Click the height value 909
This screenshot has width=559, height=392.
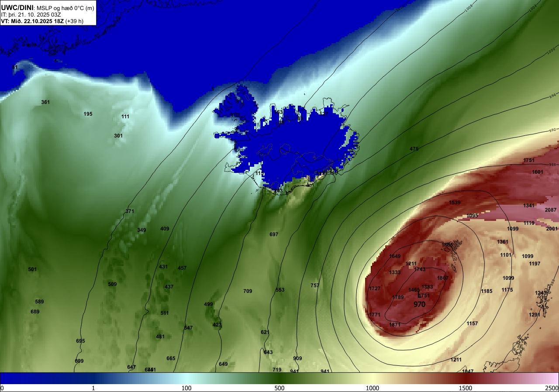click(297, 358)
